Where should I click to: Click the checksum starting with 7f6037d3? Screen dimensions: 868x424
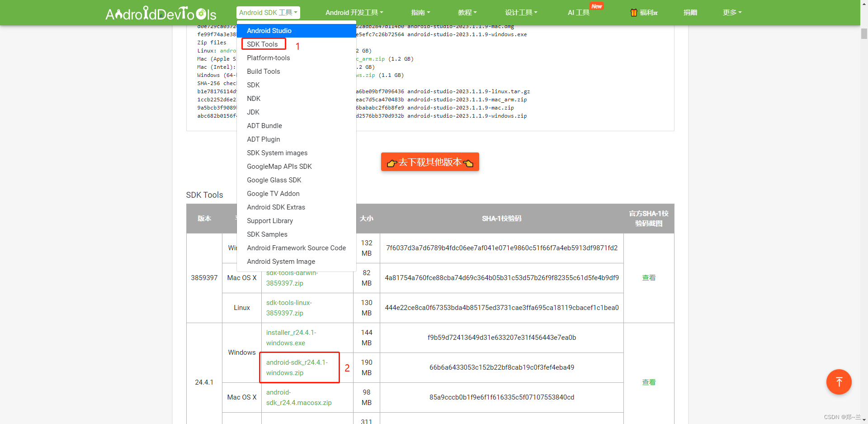[502, 248]
